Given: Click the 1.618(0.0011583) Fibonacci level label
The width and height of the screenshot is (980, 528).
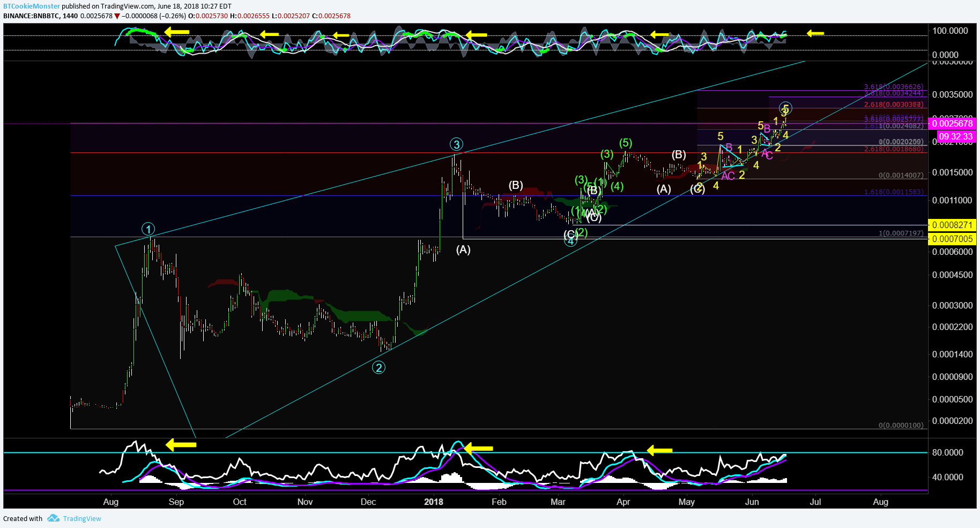Looking at the screenshot, I should pyautogui.click(x=894, y=192).
